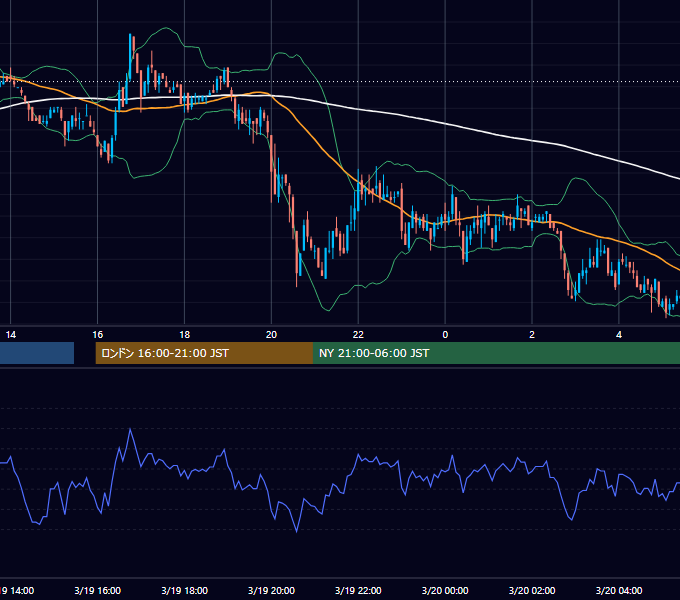Image resolution: width=680 pixels, height=600 pixels.
Task: Click the 18 hour label on price chart axis
Action: [x=185, y=335]
